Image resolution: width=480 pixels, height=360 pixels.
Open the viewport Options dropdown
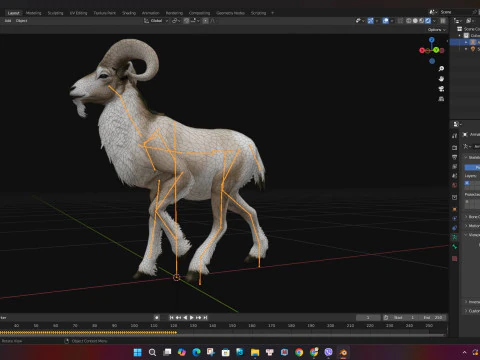pyautogui.click(x=437, y=30)
